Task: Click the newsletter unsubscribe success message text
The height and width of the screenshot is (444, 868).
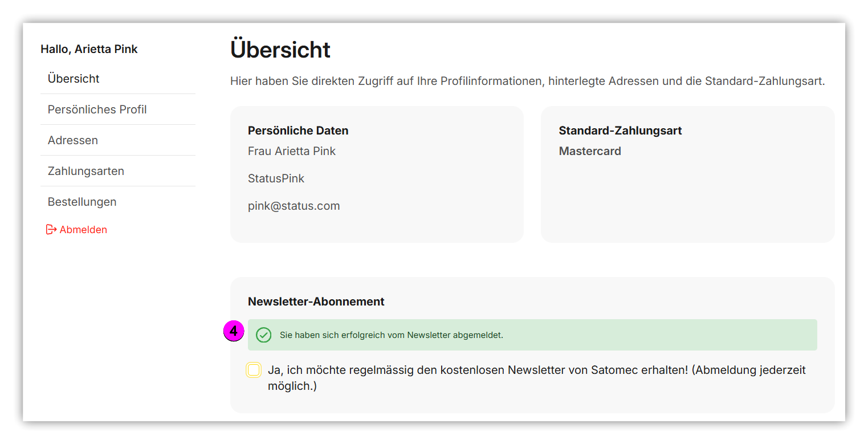Action: [x=391, y=335]
